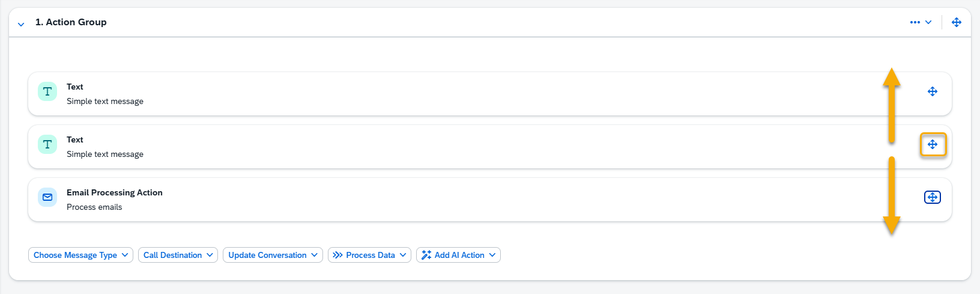This screenshot has width=980, height=294.
Task: Collapse the Action Group chevron
Action: [21, 24]
